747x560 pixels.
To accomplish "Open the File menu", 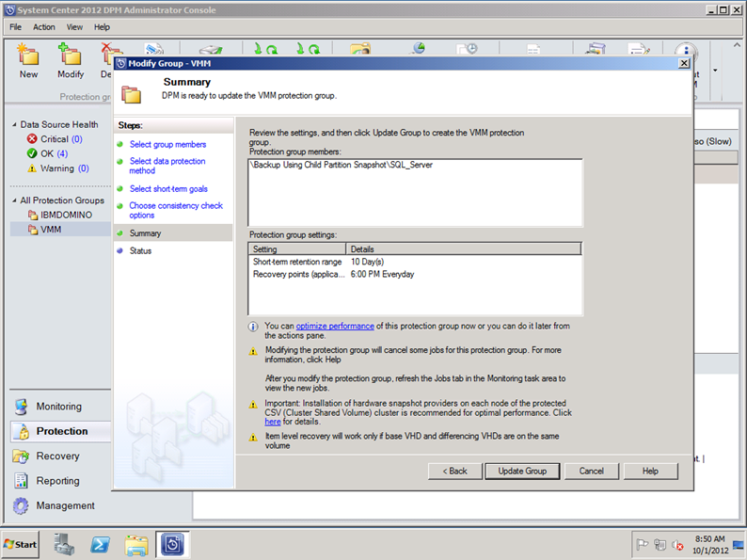I will tap(15, 27).
